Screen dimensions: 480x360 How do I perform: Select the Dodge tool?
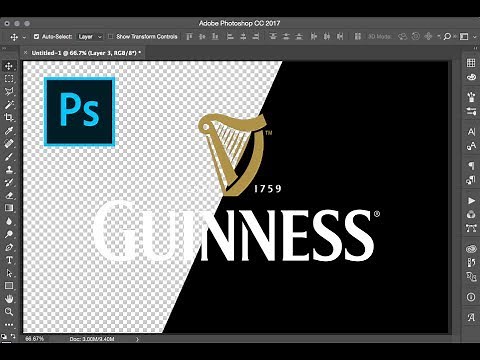(x=9, y=234)
